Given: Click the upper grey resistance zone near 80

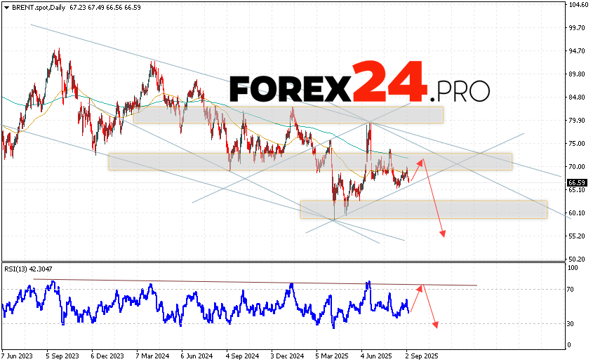Looking at the screenshot, I should [x=288, y=114].
